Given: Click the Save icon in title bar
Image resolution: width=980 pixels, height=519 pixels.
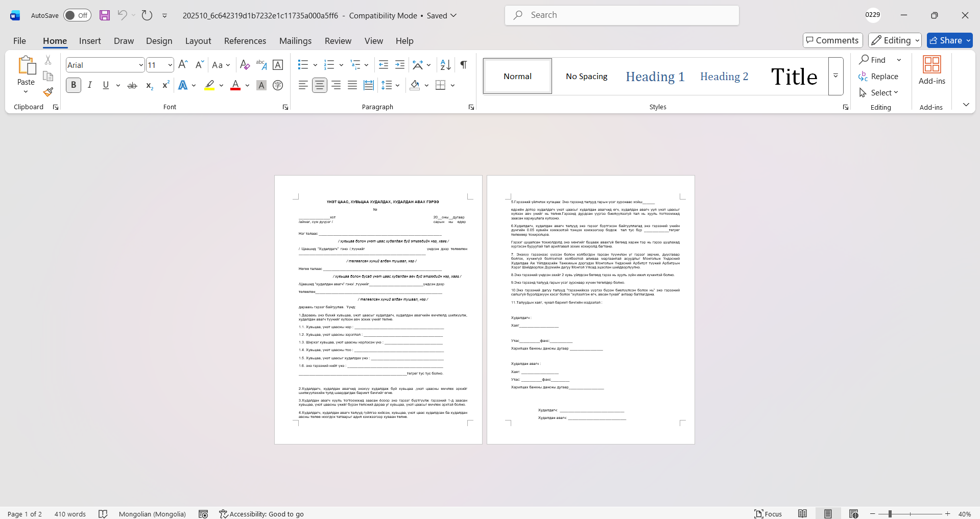Looking at the screenshot, I should point(105,15).
